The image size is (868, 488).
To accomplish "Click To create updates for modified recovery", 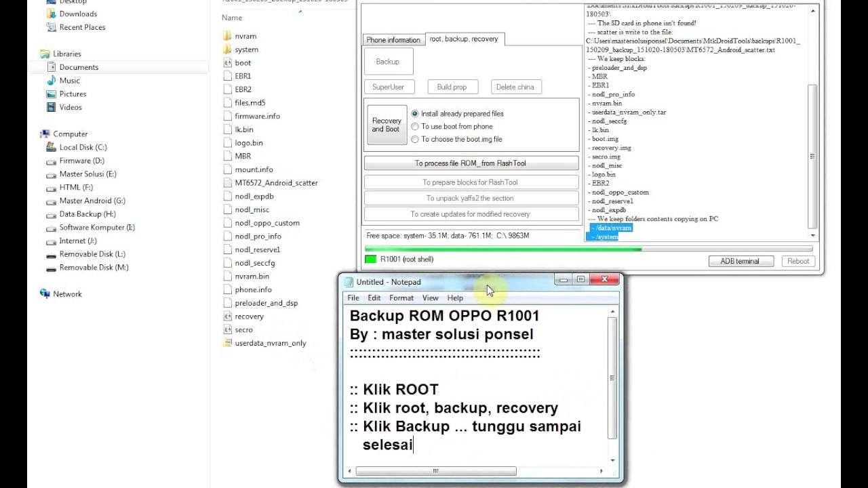I will click(x=471, y=213).
